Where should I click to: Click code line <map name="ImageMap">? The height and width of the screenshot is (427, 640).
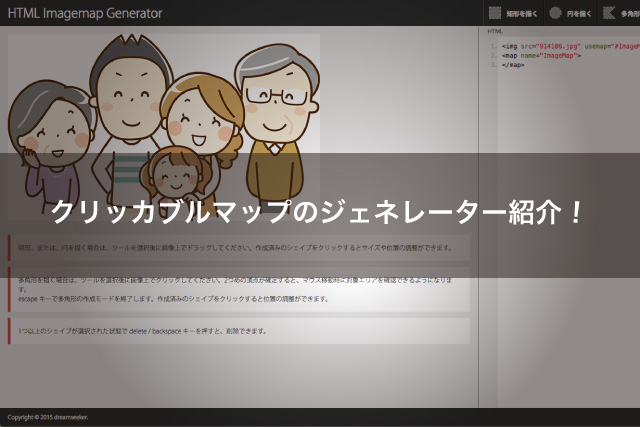coord(541,56)
